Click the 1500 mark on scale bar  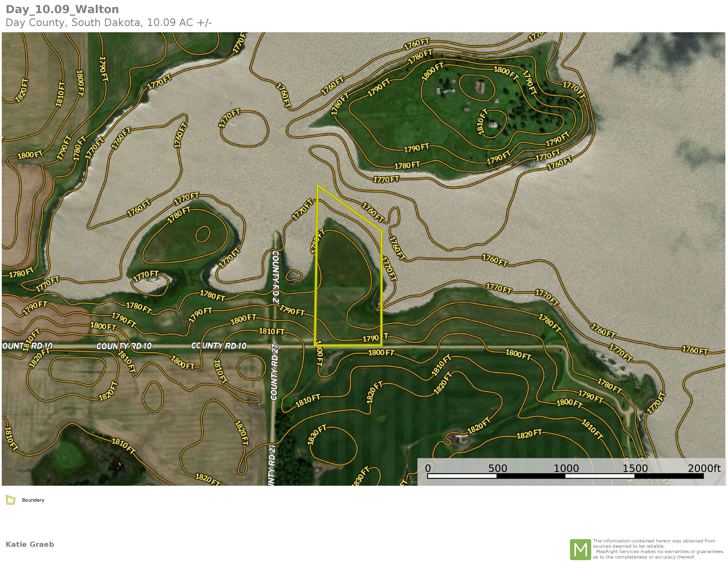click(x=635, y=468)
